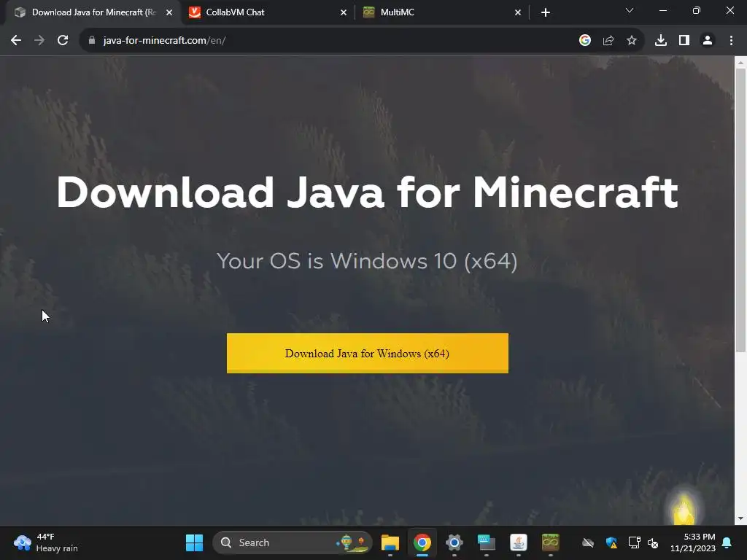Open Chrome downloads panel
The image size is (747, 560).
click(x=661, y=41)
